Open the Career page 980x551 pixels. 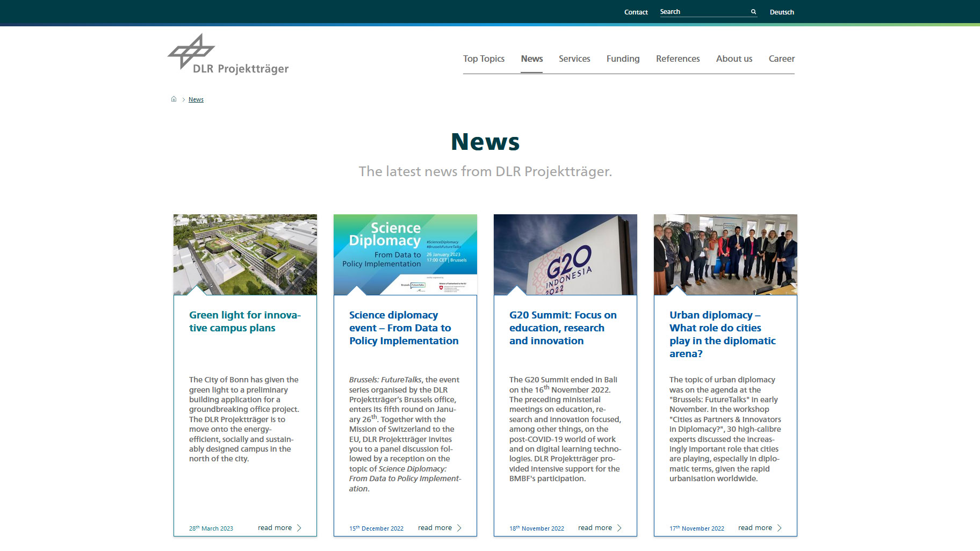coord(782,59)
